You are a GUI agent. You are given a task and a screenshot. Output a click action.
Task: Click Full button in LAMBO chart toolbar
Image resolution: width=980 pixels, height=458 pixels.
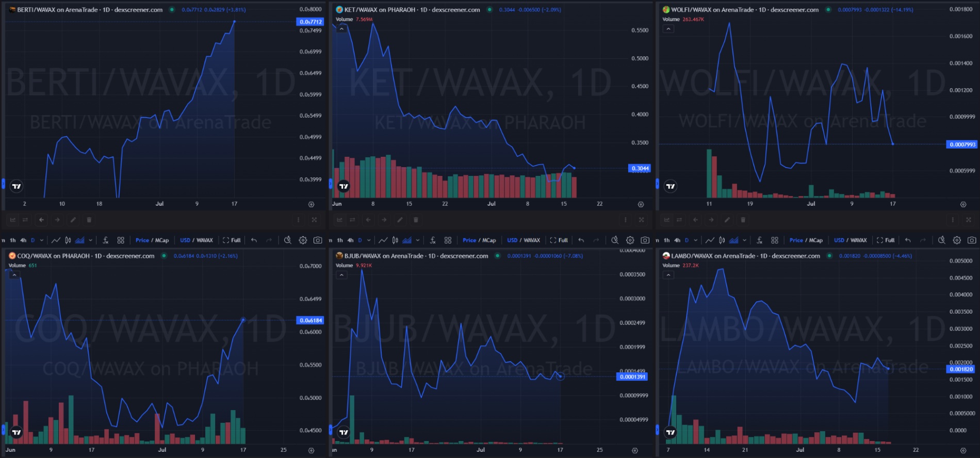pos(886,240)
